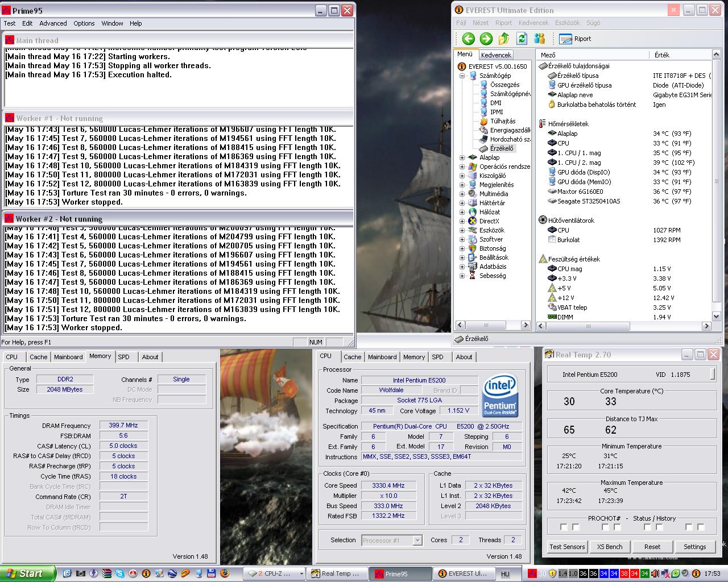Tick the leftmost PROCHOT# checkbox in Real Temp
Viewport: 728px width, 582px height.
[564, 527]
